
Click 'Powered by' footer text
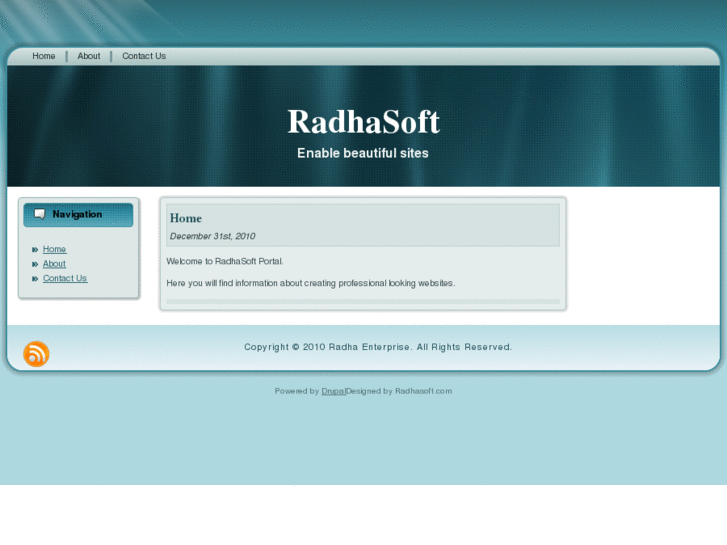(297, 391)
